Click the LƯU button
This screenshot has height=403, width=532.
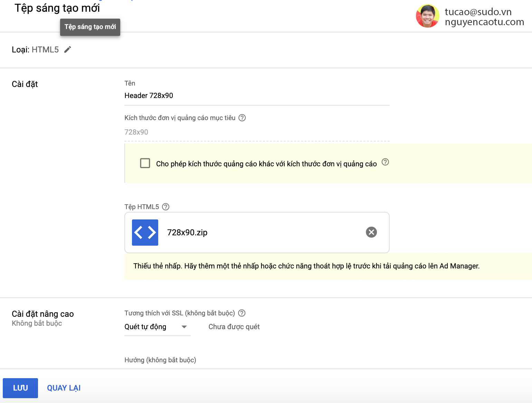(x=20, y=388)
